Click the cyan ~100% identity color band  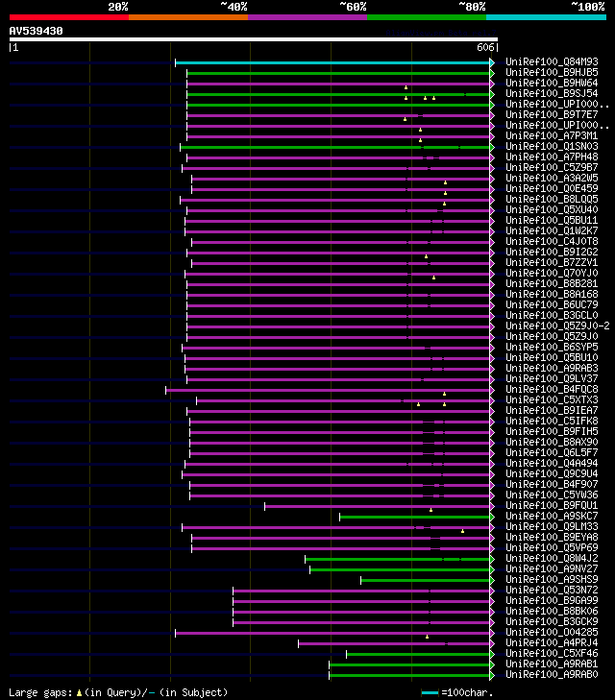tap(546, 17)
